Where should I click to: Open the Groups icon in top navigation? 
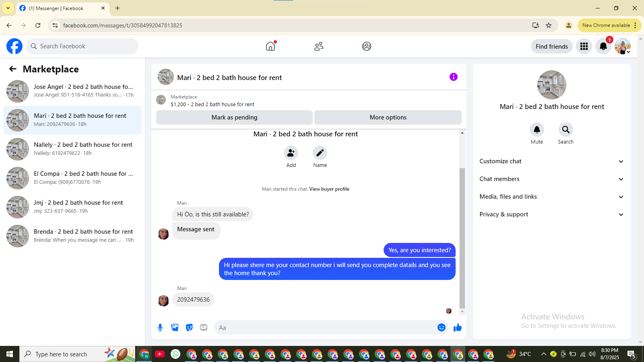pyautogui.click(x=367, y=46)
